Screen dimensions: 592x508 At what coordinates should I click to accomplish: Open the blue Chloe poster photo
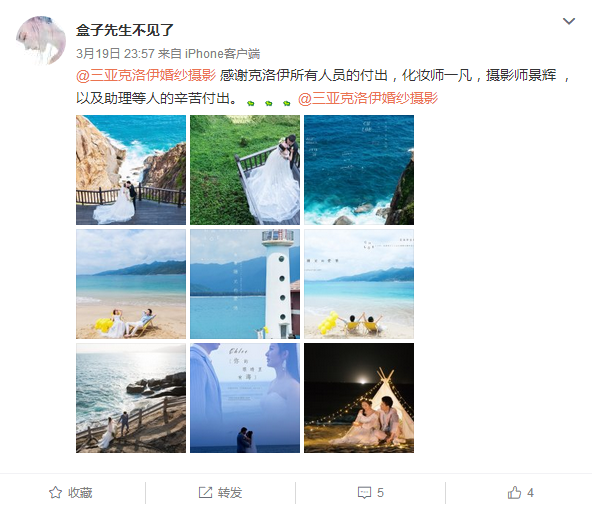tap(245, 398)
